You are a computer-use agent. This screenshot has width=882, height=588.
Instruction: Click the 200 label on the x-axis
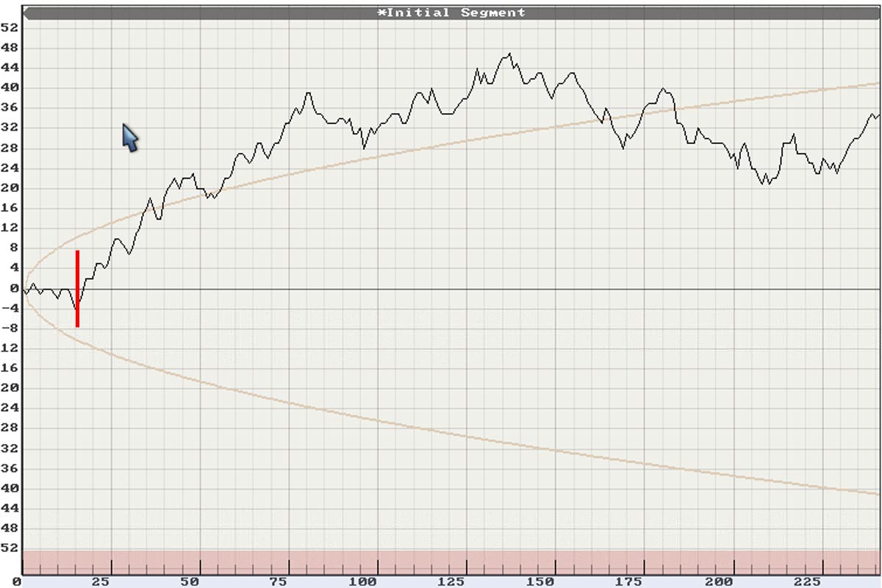719,581
